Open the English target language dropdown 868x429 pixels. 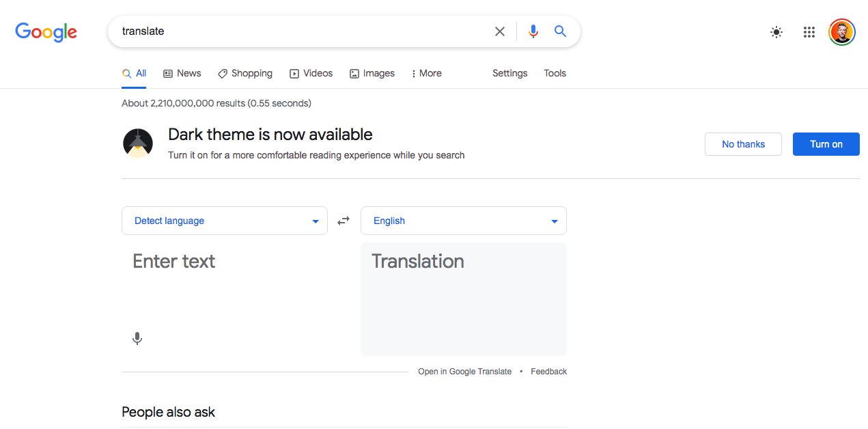click(x=463, y=221)
